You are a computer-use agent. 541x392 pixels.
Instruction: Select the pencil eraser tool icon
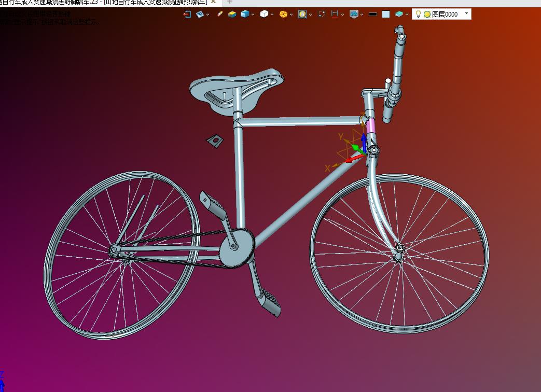click(219, 14)
